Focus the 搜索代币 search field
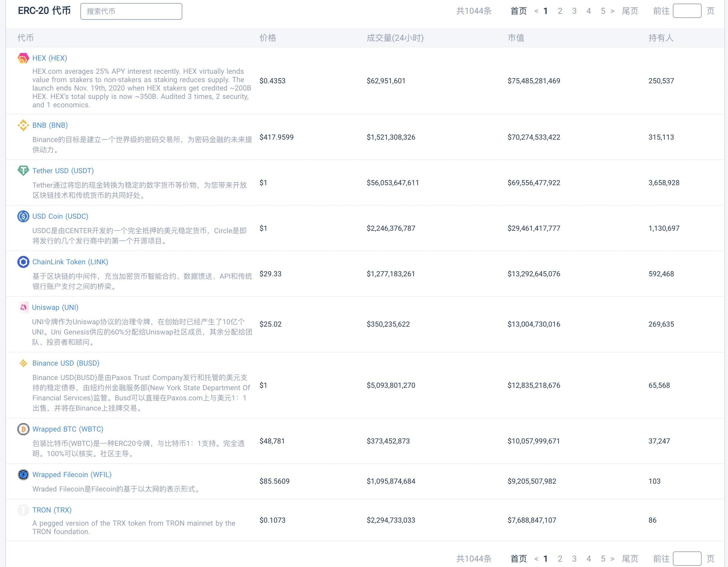728x567 pixels. pos(131,11)
